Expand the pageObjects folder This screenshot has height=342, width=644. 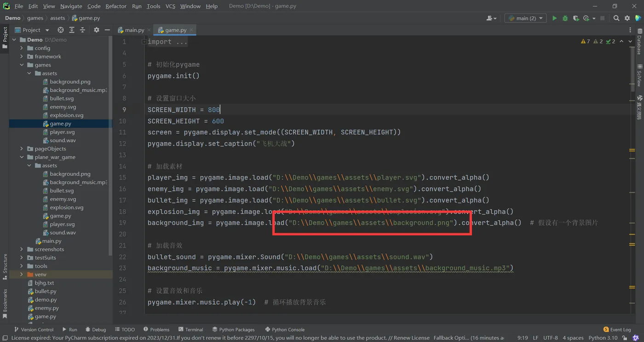coord(22,148)
